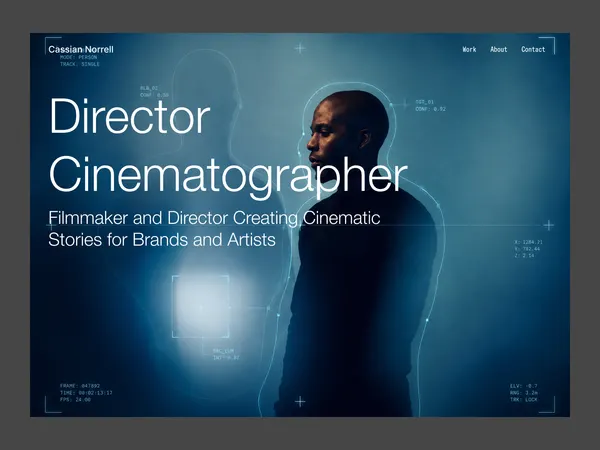
Task: Click the 'Z: 2.14' coordinate readout
Action: [x=524, y=256]
